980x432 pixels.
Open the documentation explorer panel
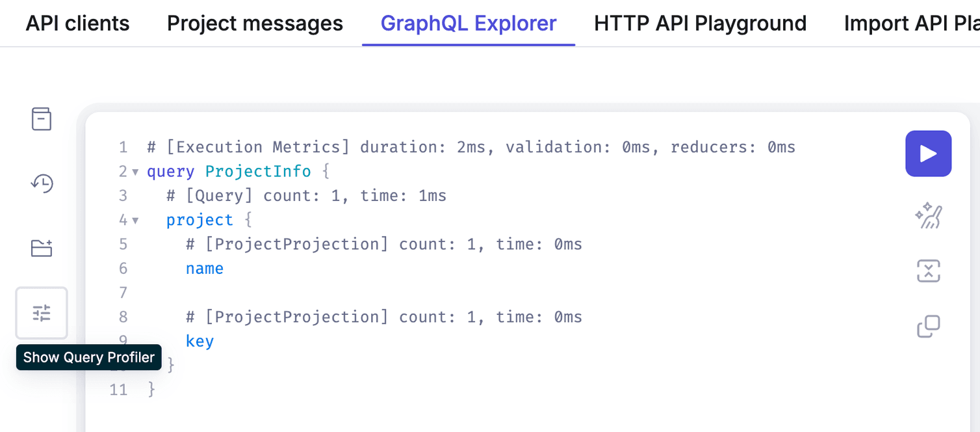[42, 119]
